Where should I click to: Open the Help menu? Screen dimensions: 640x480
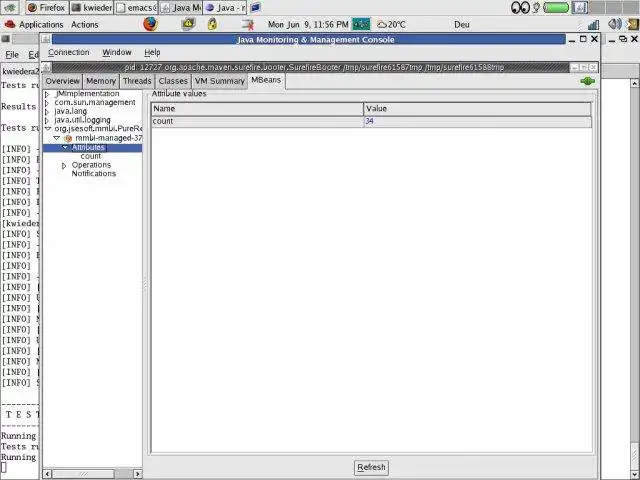point(152,52)
